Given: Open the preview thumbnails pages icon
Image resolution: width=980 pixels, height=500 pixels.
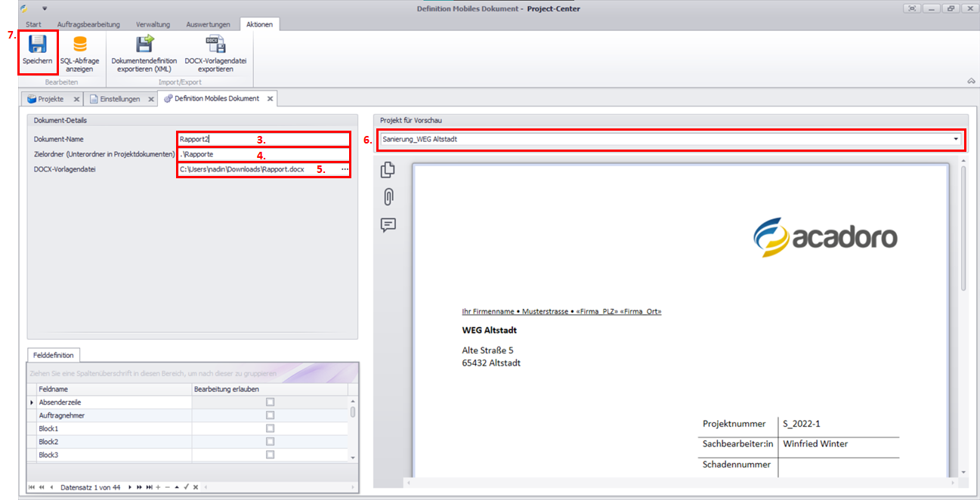Looking at the screenshot, I should (x=388, y=171).
